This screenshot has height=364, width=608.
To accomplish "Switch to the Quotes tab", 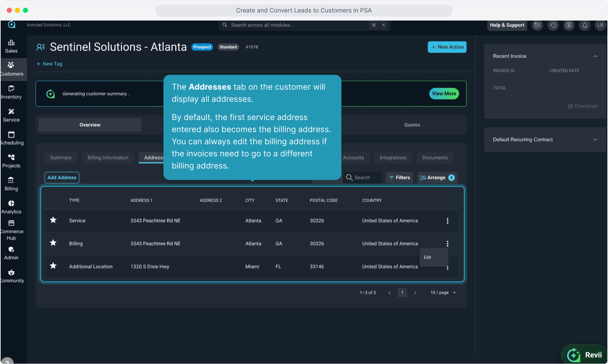I will (412, 125).
